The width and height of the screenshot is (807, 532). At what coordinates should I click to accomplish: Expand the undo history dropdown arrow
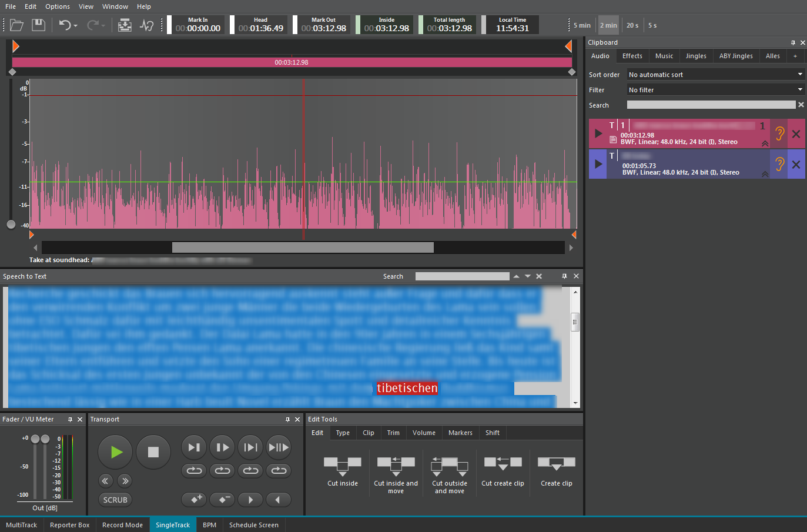click(76, 26)
